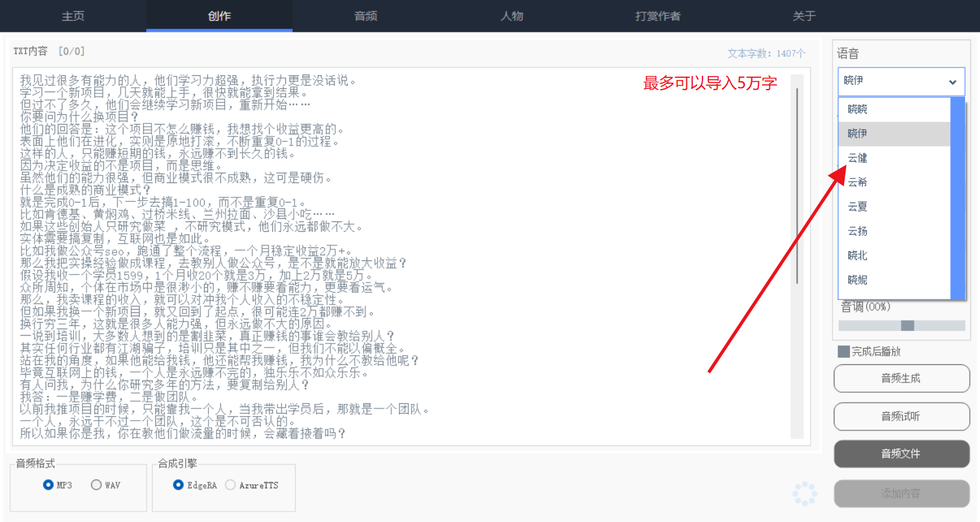Click the voice list blue scrollbar

[x=958, y=198]
